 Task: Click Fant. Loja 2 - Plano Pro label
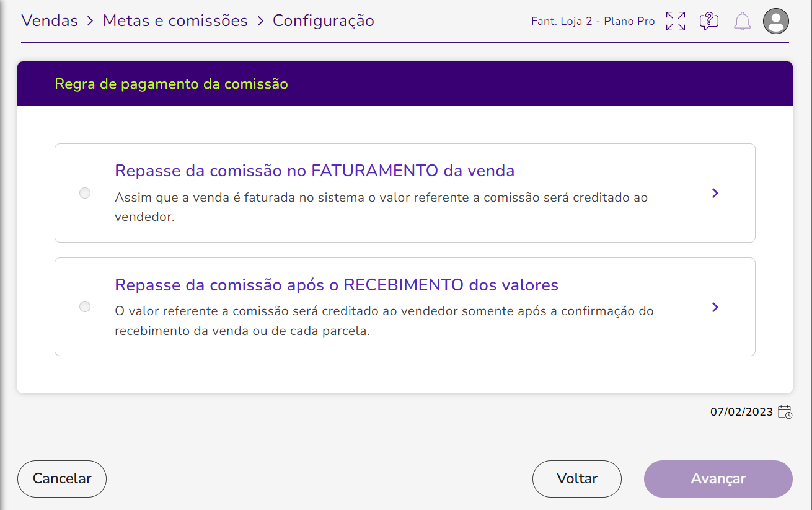593,21
